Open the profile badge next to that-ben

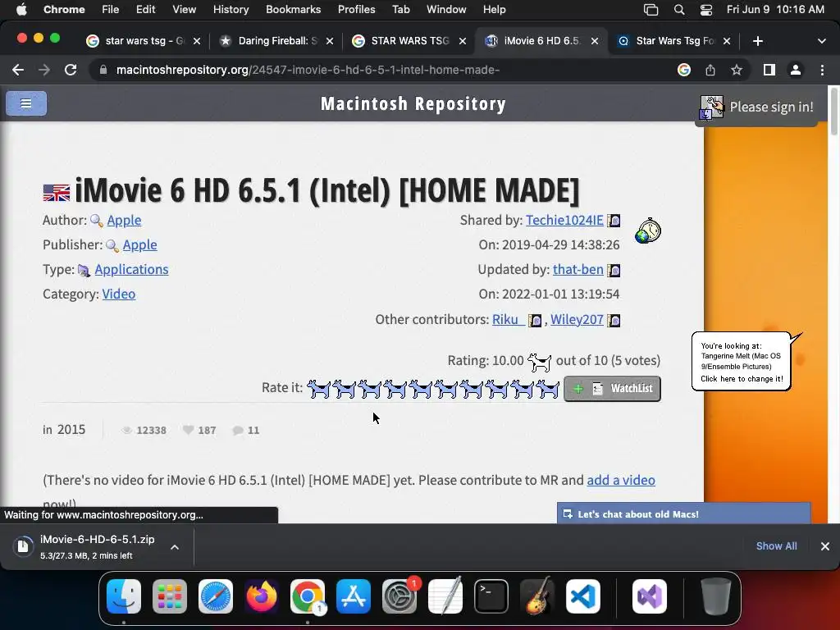(x=614, y=270)
